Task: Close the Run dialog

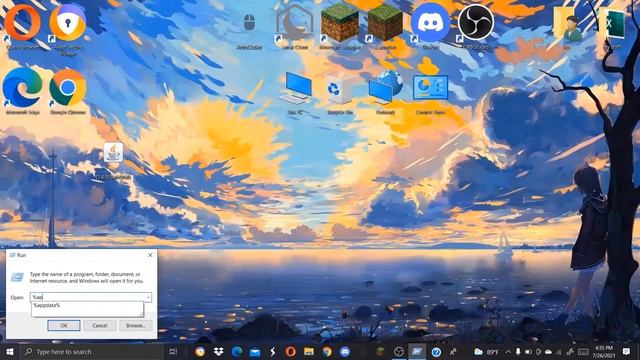Action: click(x=150, y=255)
